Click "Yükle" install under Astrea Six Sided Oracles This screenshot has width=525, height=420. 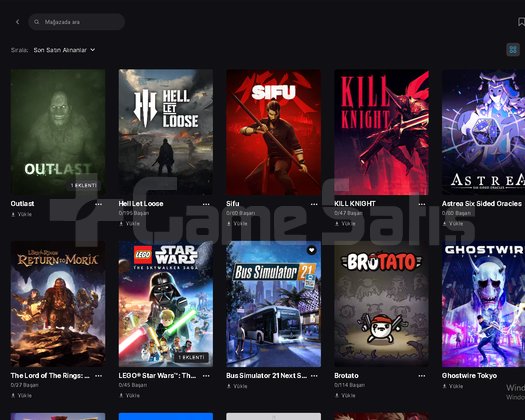pos(453,223)
